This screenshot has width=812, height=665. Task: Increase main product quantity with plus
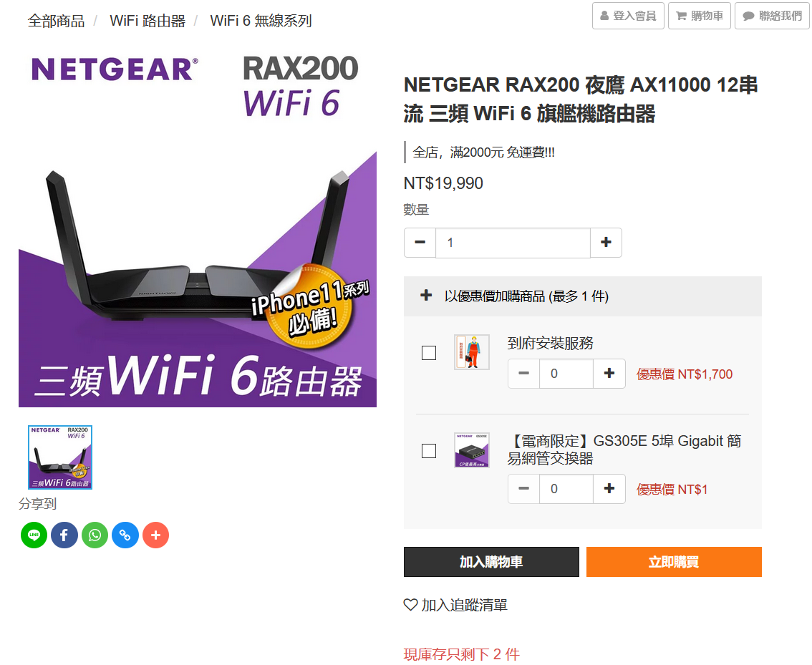606,242
